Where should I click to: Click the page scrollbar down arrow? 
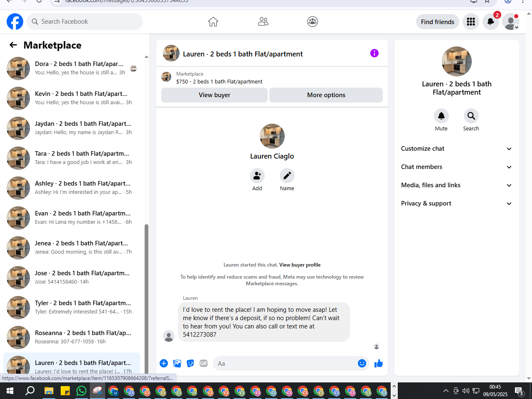(x=529, y=379)
